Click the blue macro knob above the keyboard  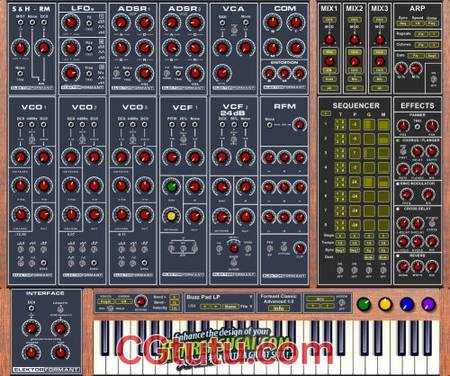(407, 304)
